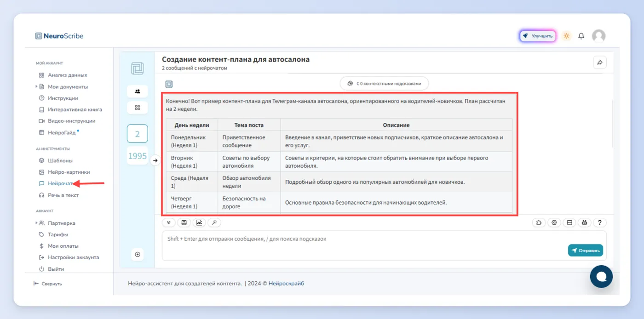
Task: Expand the chat side panel arrow
Action: click(155, 160)
